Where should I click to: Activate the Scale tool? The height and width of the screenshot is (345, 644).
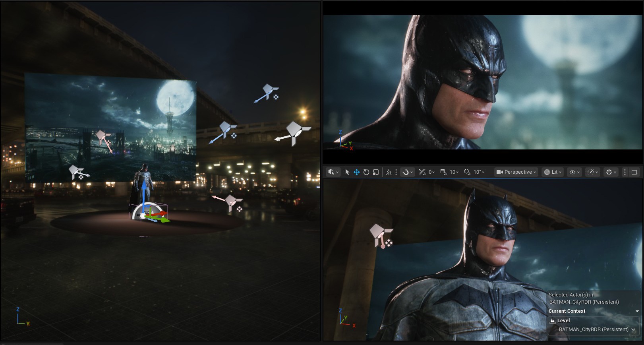376,172
